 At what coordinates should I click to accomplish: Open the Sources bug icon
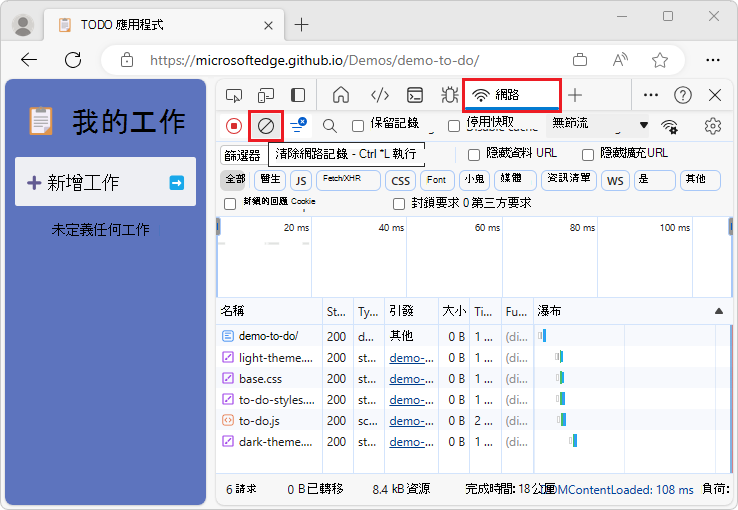[x=449, y=95]
